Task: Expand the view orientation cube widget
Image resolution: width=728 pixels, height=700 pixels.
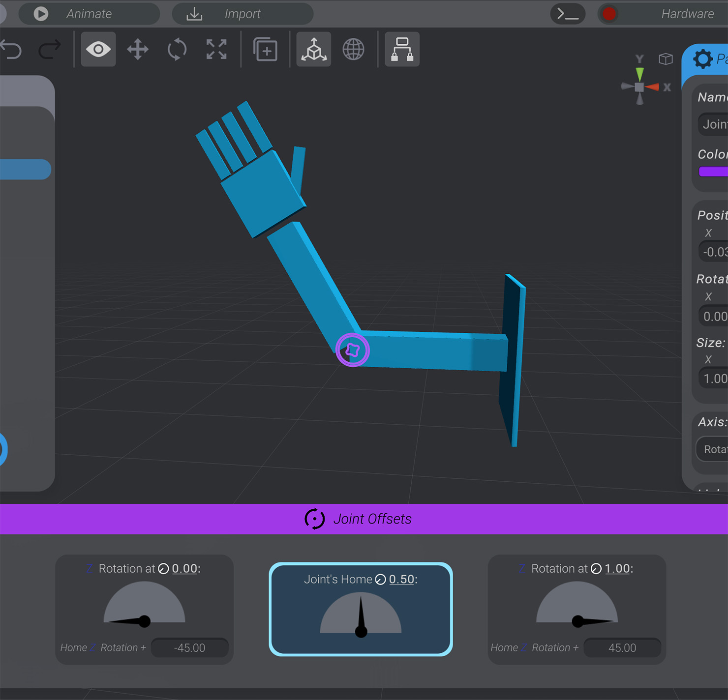Action: click(x=666, y=58)
